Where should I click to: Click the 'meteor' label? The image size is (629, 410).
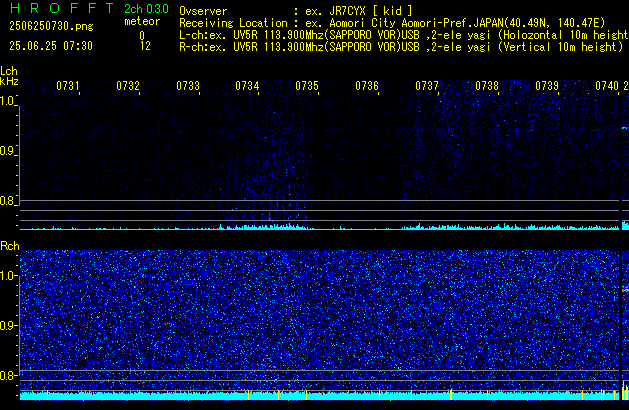(142, 21)
